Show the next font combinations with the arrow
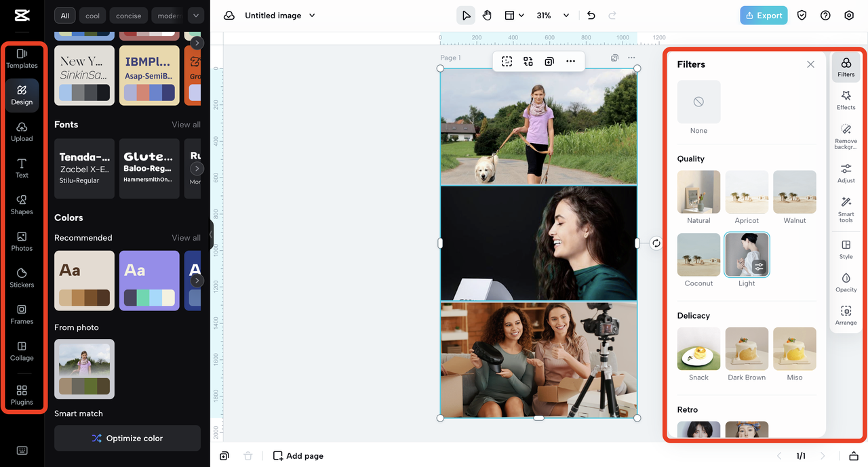 click(x=197, y=169)
